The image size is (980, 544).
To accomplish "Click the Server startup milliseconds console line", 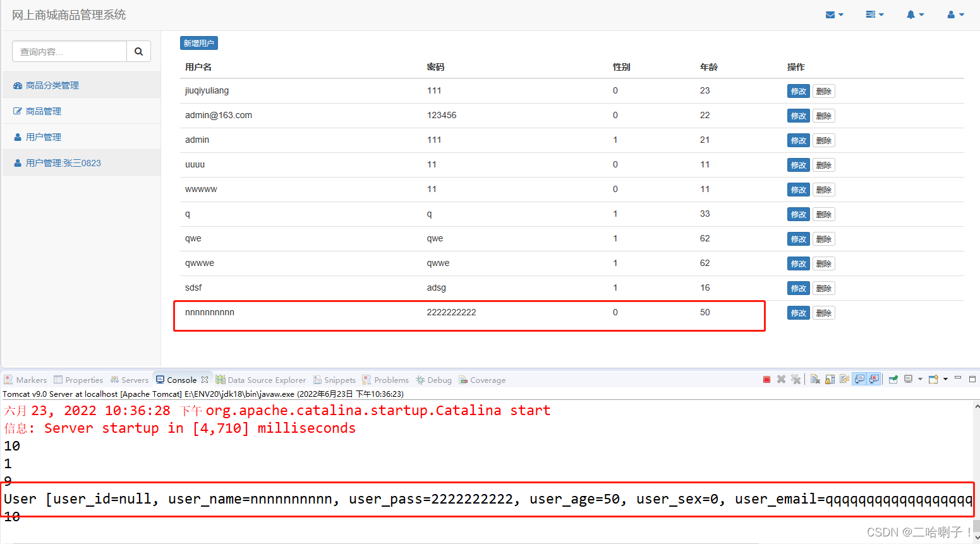I will [x=180, y=428].
